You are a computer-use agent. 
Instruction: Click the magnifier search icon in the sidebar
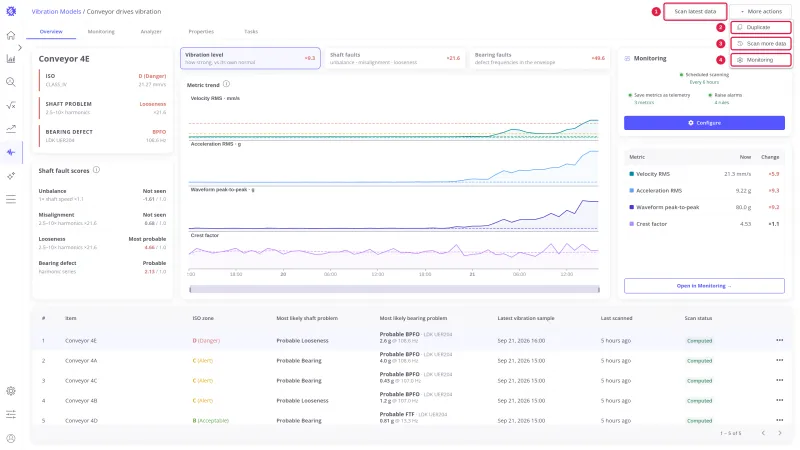(11, 82)
